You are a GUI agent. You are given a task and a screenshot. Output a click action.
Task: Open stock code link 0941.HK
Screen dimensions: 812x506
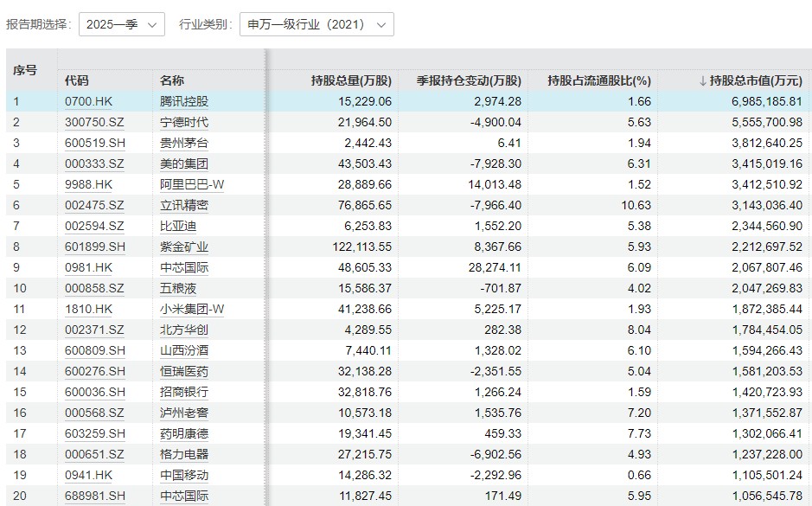point(88,474)
